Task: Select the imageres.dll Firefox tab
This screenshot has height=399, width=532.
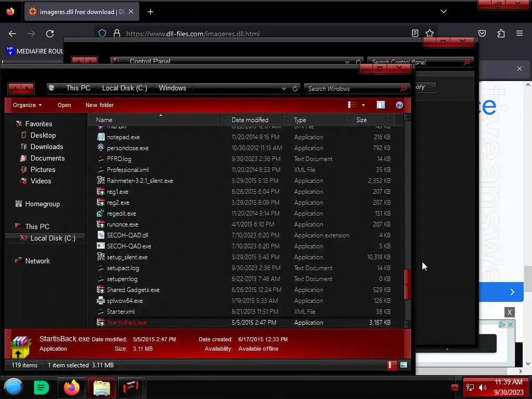Action: point(82,12)
